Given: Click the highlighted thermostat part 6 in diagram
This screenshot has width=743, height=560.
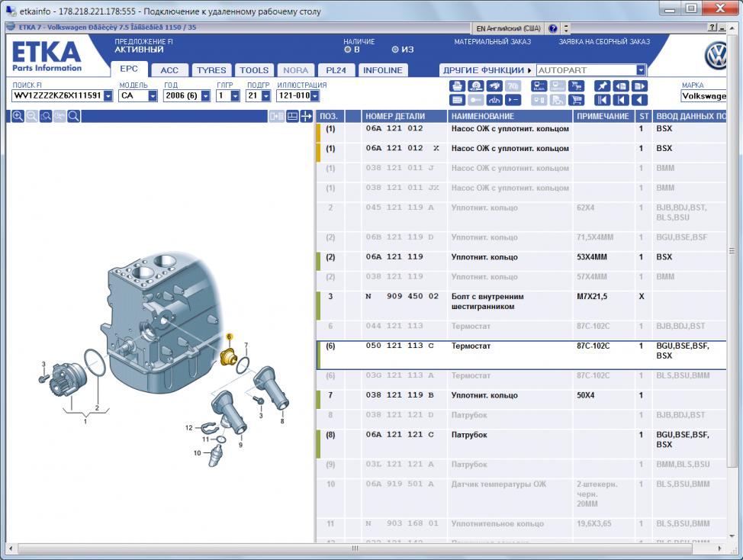Looking at the screenshot, I should coord(228,356).
